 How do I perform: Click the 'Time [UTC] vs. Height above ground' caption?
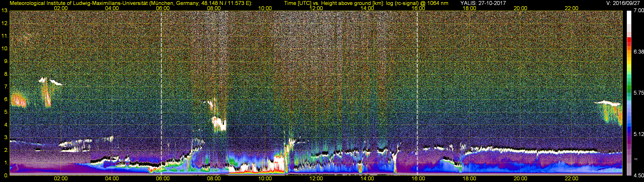pyautogui.click(x=366, y=3)
